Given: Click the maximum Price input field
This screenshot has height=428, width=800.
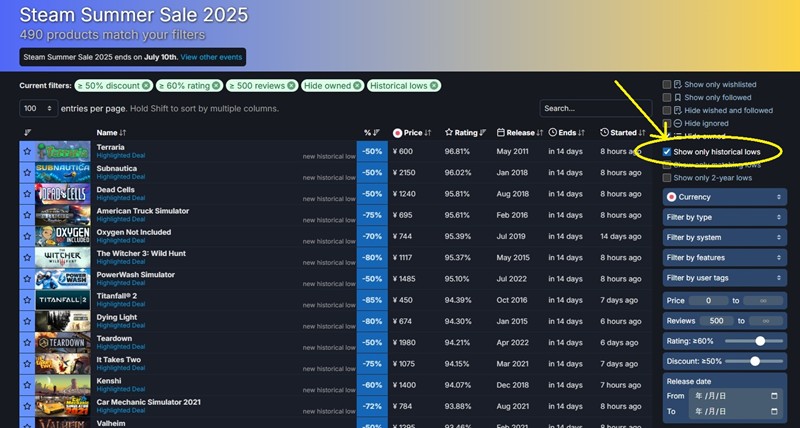Looking at the screenshot, I should click(x=763, y=301).
